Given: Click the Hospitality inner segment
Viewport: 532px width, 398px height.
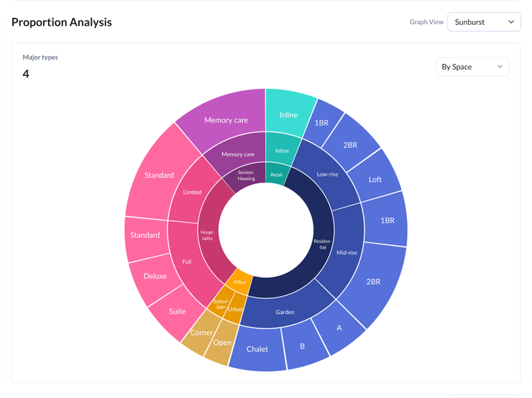Looking at the screenshot, I should point(207,235).
